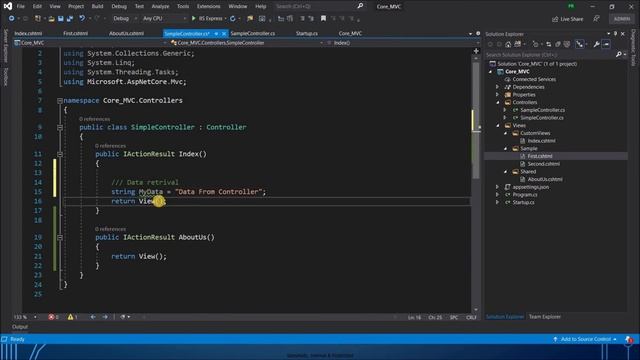Click the Preview Selected Items icon in Solution Explorer
Viewport: 640px width, 360px height.
607,44
